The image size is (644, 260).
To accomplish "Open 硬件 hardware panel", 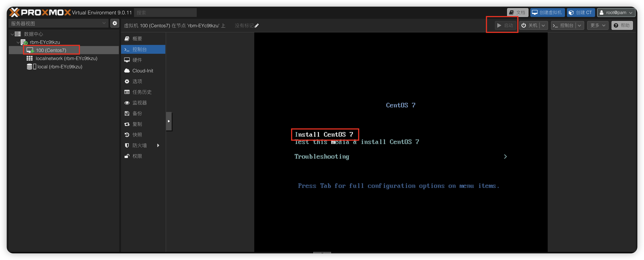I will [137, 60].
